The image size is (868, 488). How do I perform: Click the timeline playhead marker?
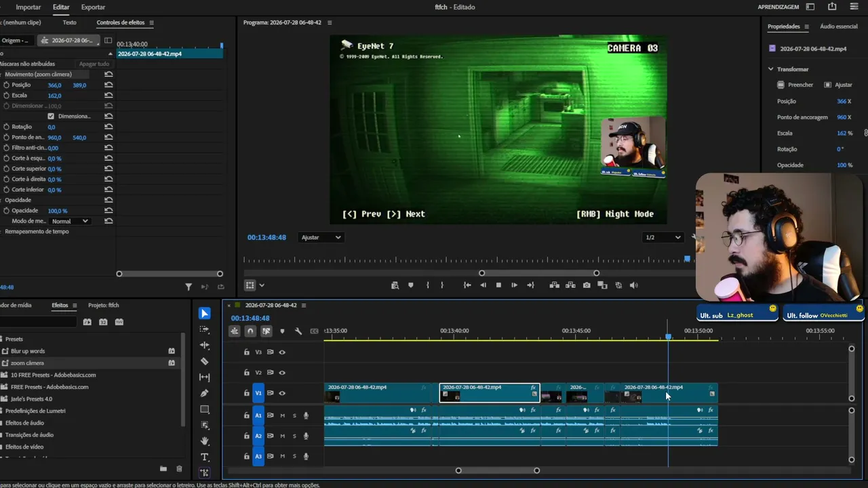pos(668,337)
